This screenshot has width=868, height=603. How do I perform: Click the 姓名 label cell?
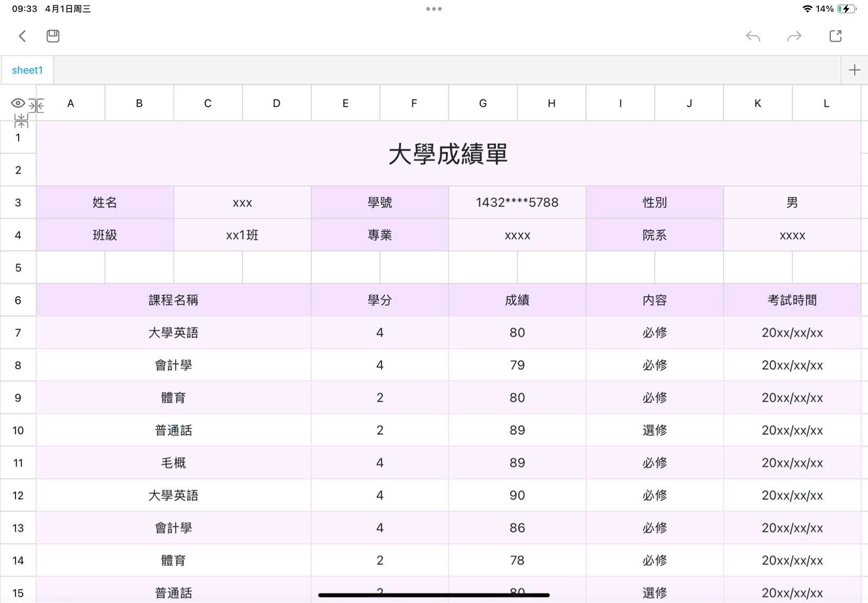pos(105,202)
